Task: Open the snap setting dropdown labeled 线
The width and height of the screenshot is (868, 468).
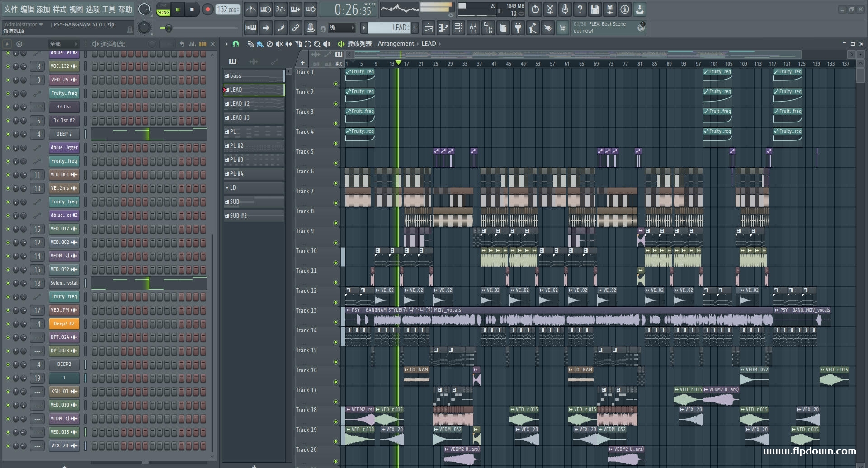Action: click(x=341, y=28)
